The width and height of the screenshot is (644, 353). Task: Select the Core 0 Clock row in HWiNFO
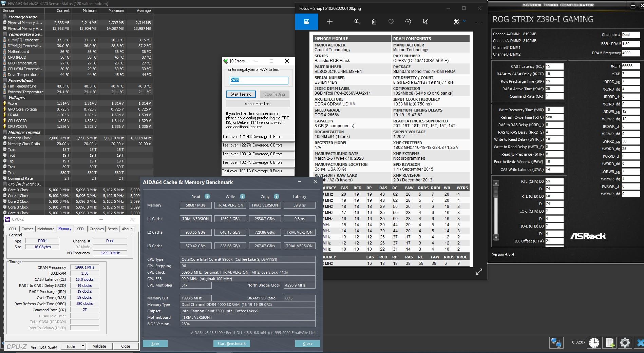pyautogui.click(x=77, y=190)
